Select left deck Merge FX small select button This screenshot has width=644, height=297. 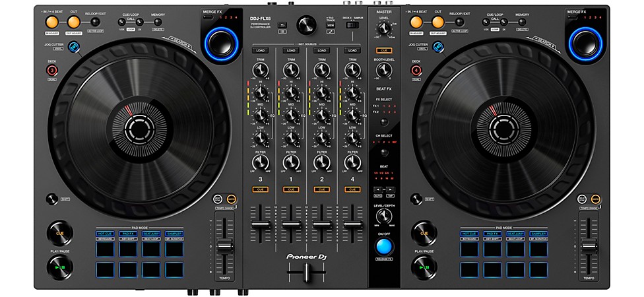click(209, 18)
